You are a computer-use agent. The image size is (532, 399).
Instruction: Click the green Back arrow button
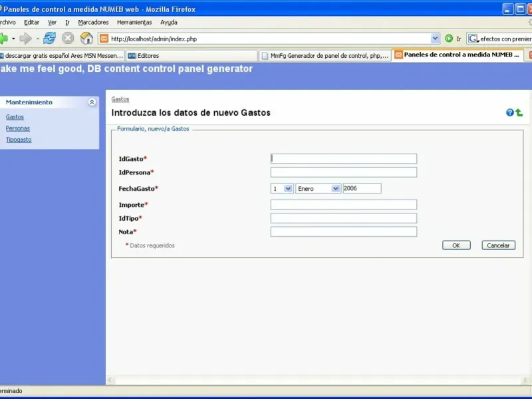[x=3, y=39]
